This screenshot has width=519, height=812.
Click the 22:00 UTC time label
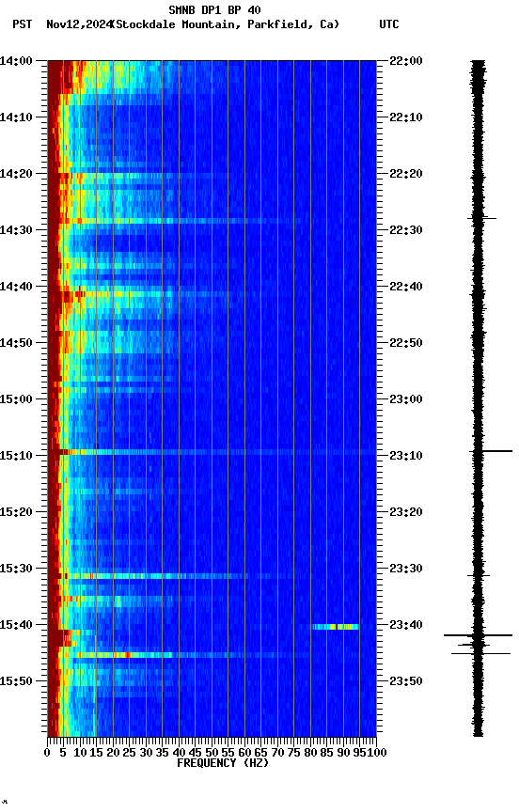point(406,61)
